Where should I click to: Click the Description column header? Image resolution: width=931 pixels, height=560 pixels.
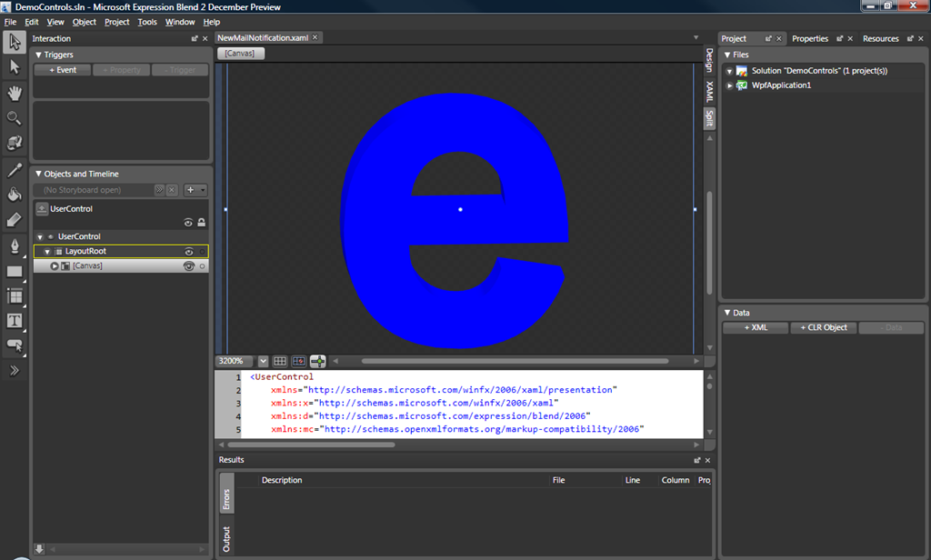tap(282, 480)
